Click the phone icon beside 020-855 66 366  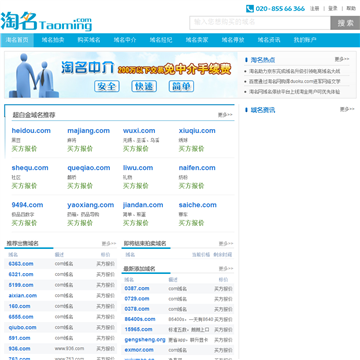point(250,9)
